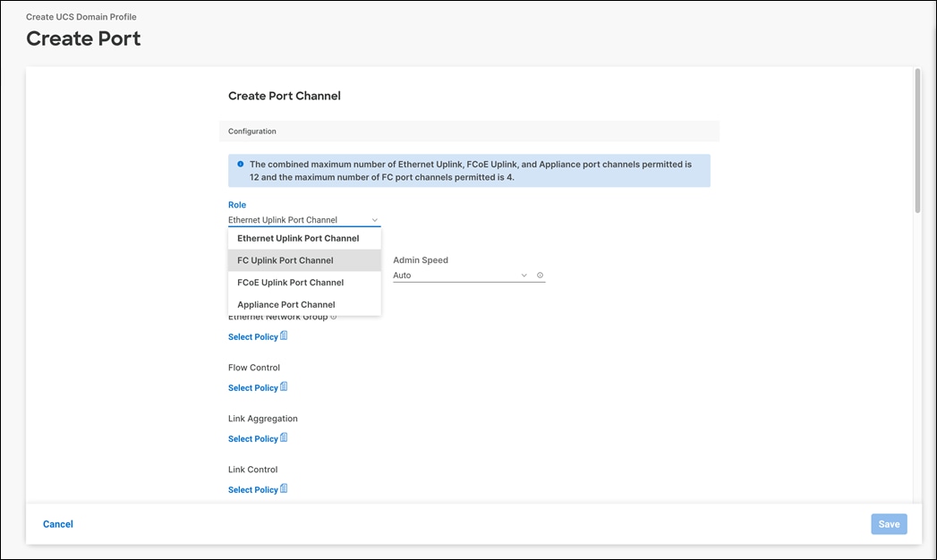937x560 pixels.
Task: Click the Ethernet Network Group Select Policy link
Action: coord(251,335)
